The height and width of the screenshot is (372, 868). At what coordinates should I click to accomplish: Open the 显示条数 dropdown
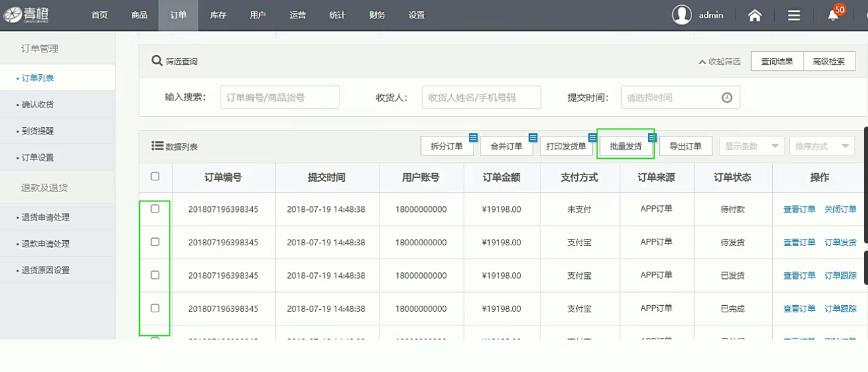(x=752, y=146)
